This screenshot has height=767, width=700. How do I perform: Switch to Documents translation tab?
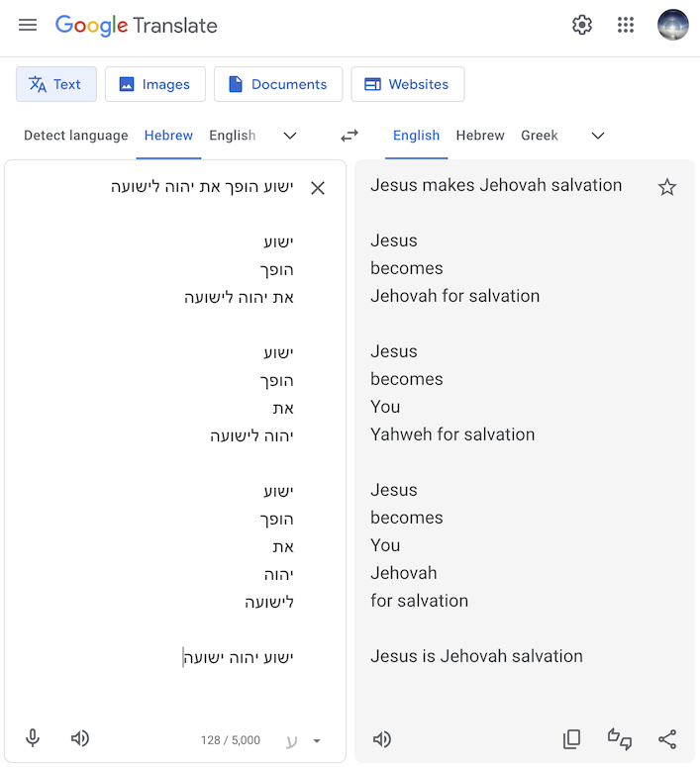(278, 84)
